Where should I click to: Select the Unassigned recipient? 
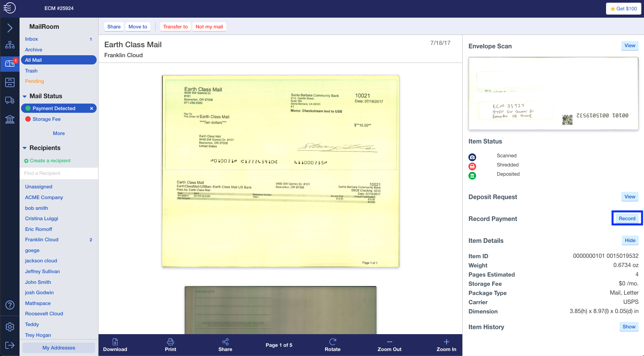(x=39, y=187)
